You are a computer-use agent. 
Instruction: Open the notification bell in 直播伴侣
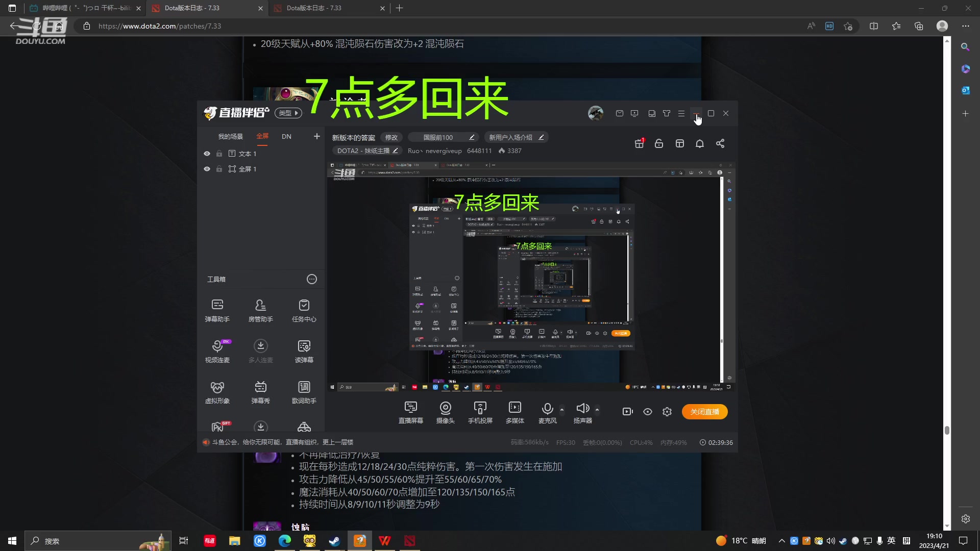(x=700, y=143)
